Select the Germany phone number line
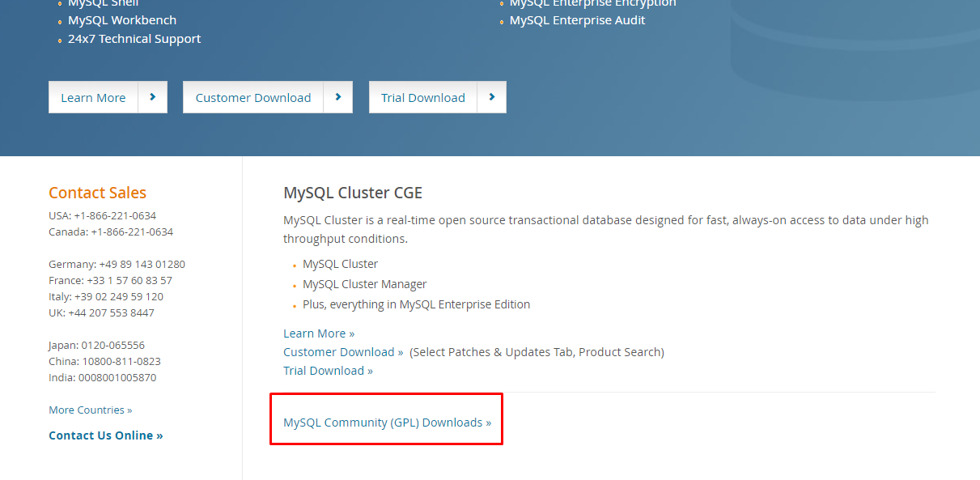 [x=117, y=264]
